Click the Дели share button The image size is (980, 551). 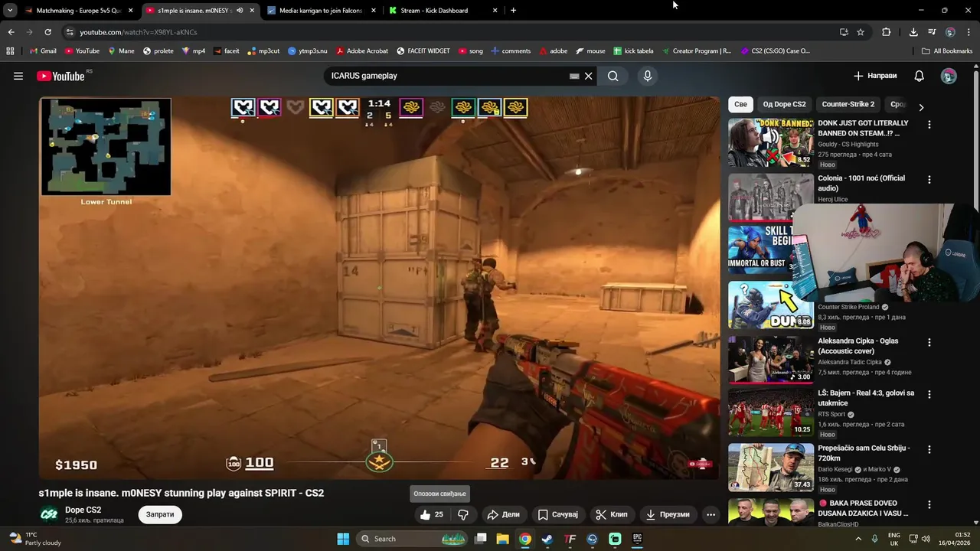pyautogui.click(x=503, y=514)
